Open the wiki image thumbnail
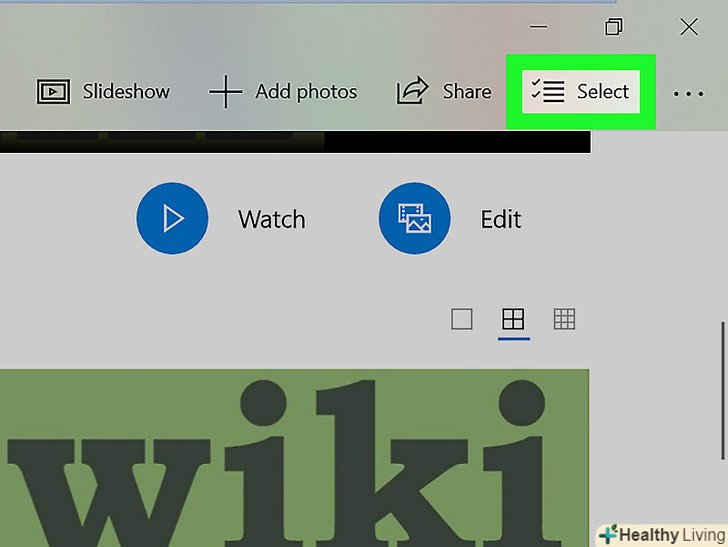 coord(294,458)
